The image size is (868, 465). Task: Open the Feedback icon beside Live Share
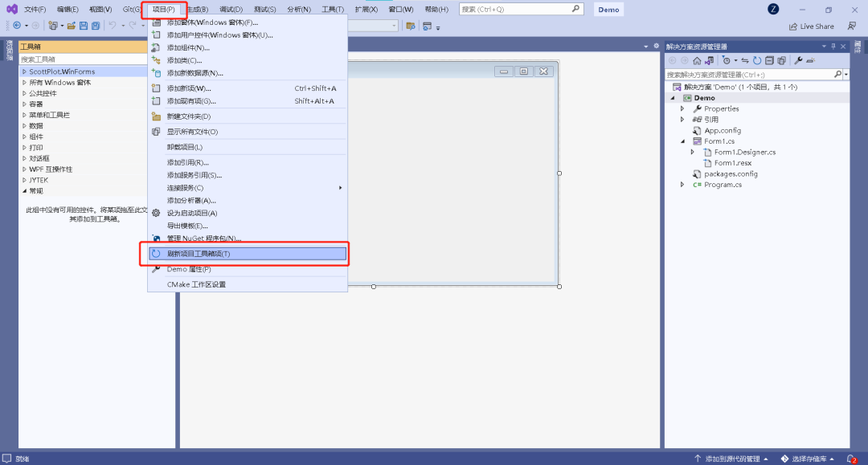(x=851, y=26)
